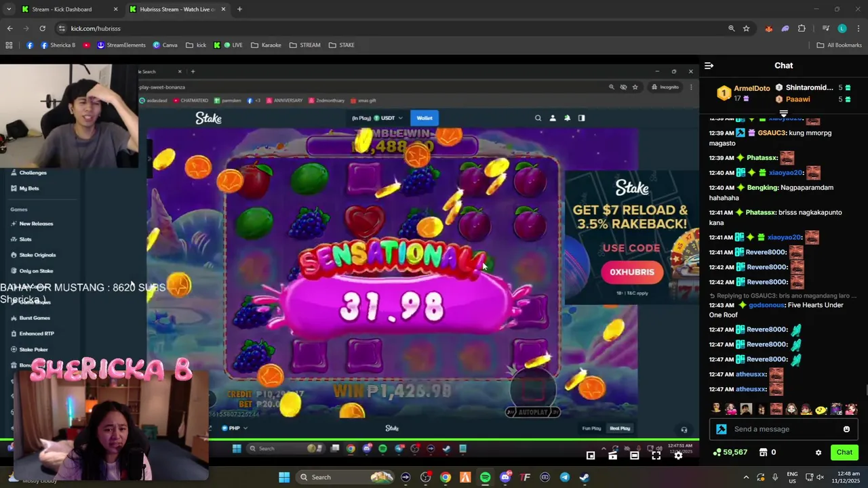The image size is (868, 488).
Task: Open the YouTube bookmark icon
Action: pos(87,45)
